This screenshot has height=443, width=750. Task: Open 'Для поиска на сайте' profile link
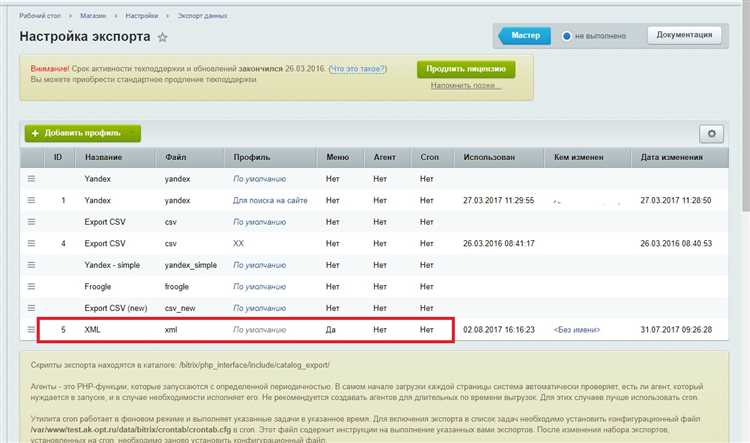[270, 200]
